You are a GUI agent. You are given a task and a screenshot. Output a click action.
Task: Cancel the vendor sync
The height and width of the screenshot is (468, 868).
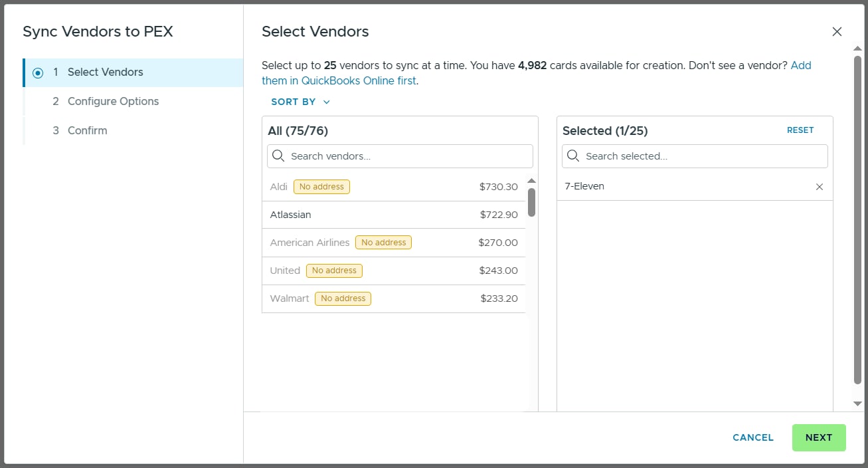(753, 437)
